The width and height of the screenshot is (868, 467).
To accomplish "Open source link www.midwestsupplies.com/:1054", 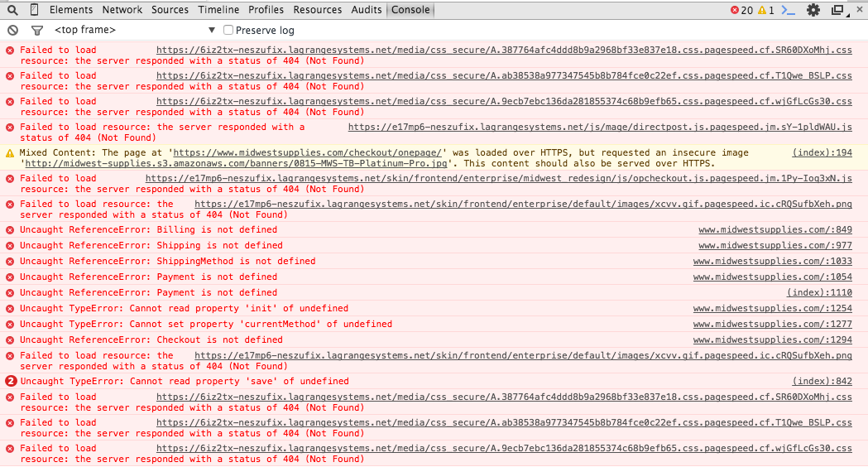I will (x=773, y=277).
